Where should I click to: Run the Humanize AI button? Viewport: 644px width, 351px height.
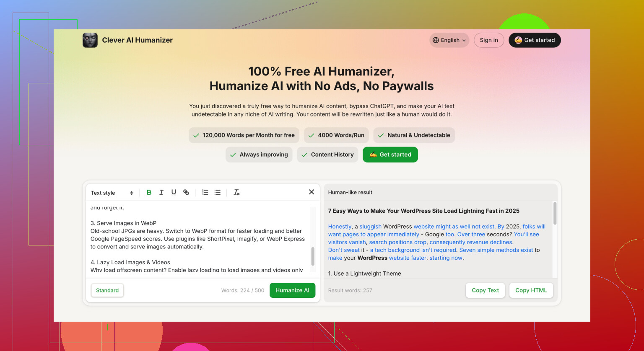[292, 290]
